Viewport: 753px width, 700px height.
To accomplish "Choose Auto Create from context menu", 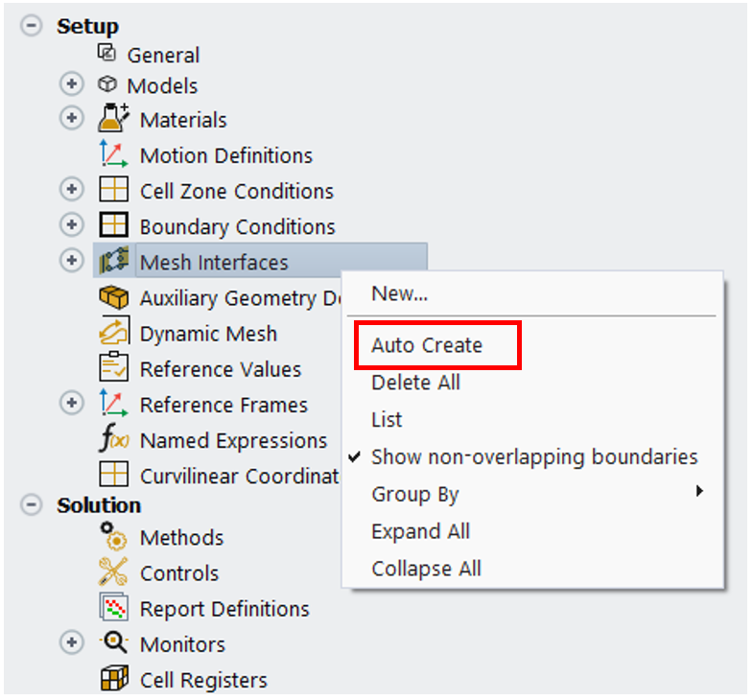I will point(427,345).
